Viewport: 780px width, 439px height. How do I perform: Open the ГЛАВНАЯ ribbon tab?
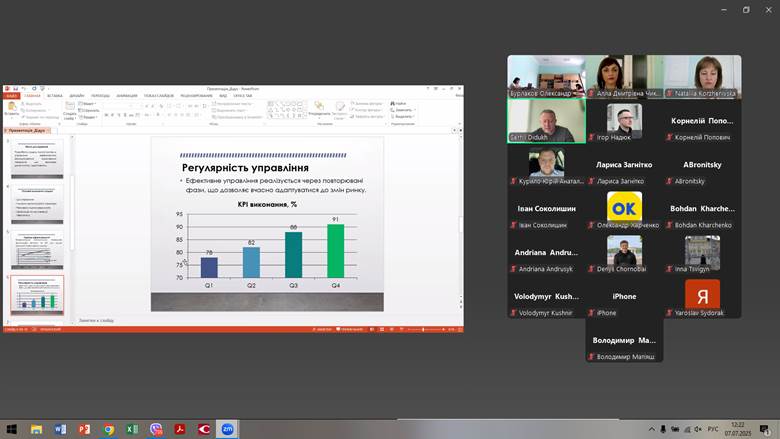pyautogui.click(x=31, y=96)
